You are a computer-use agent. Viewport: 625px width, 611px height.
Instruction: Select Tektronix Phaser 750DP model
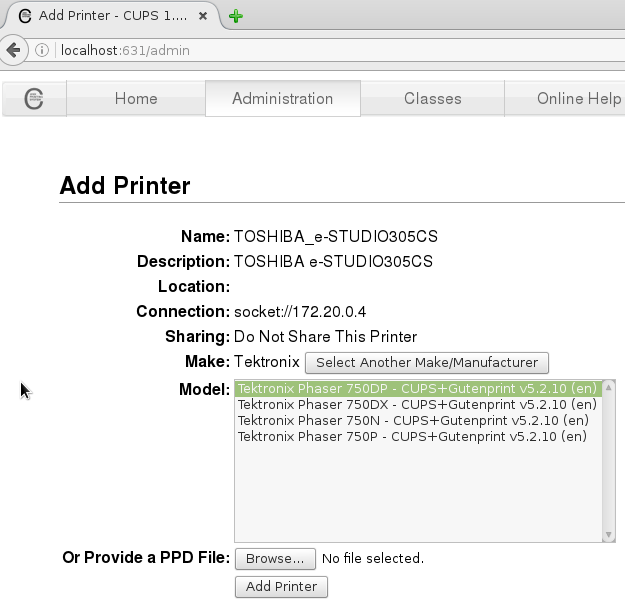coord(418,389)
